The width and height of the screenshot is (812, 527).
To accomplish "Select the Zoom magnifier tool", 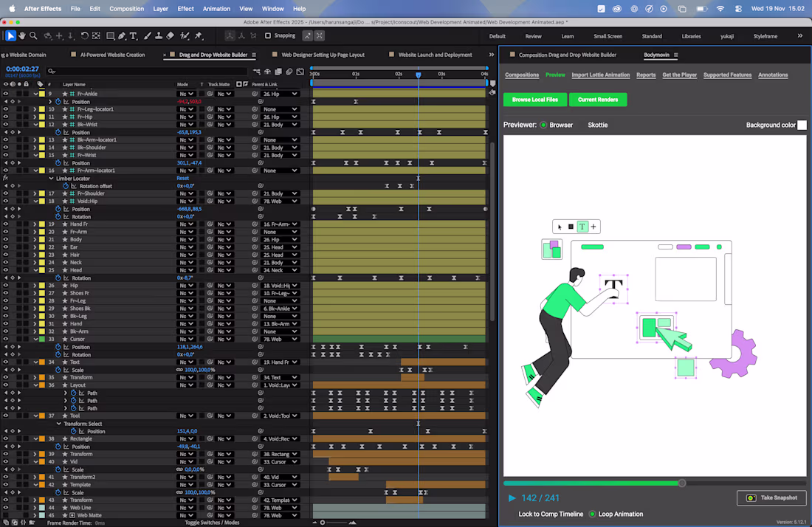I will tap(33, 35).
